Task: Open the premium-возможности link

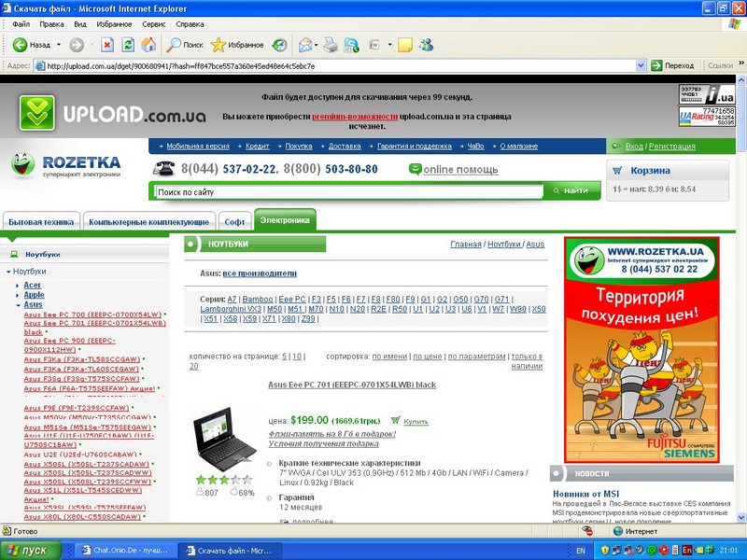Action: pyautogui.click(x=355, y=117)
